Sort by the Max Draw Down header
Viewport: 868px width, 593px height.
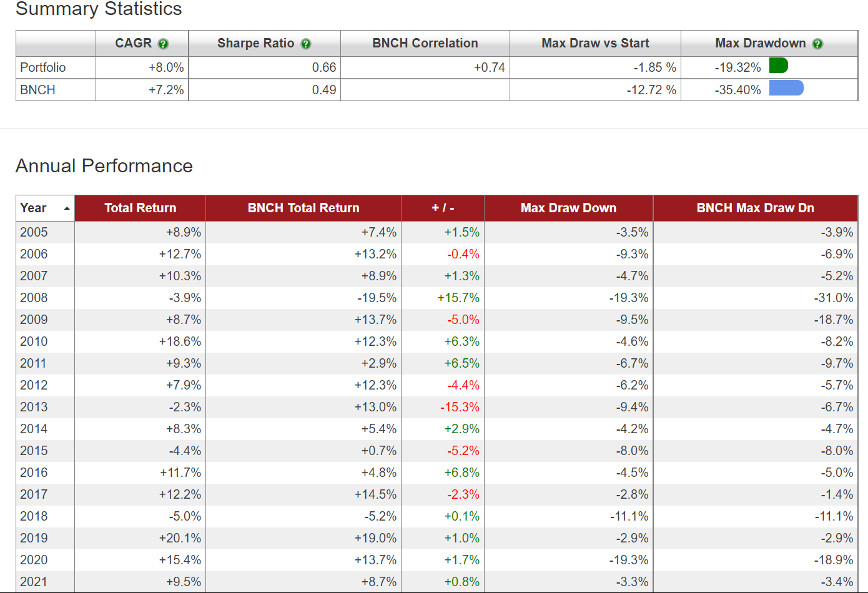(568, 208)
